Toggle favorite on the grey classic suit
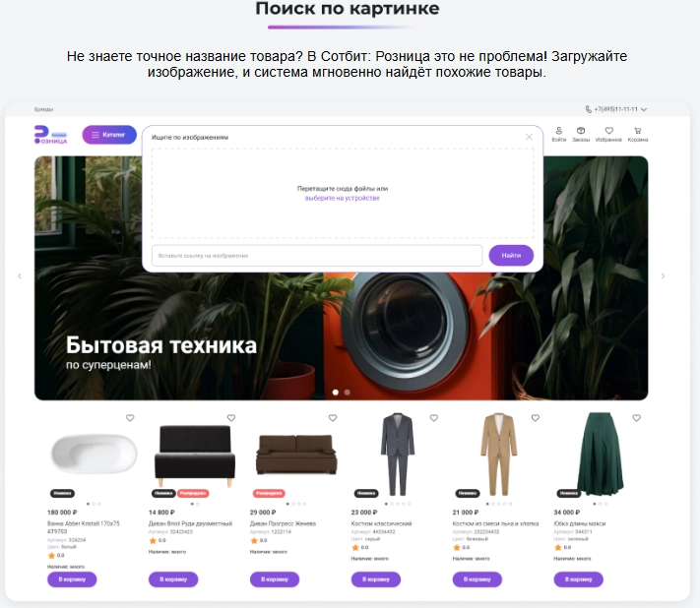Viewport: 700px width, 608px height. pos(434,418)
